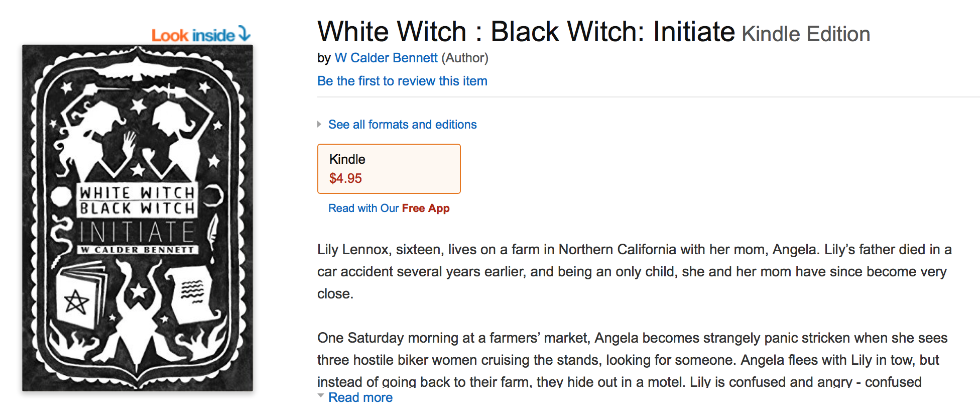This screenshot has height=414, width=980.
Task: Click the White Witch : Black Witch: Initiate heading
Action: [x=526, y=32]
